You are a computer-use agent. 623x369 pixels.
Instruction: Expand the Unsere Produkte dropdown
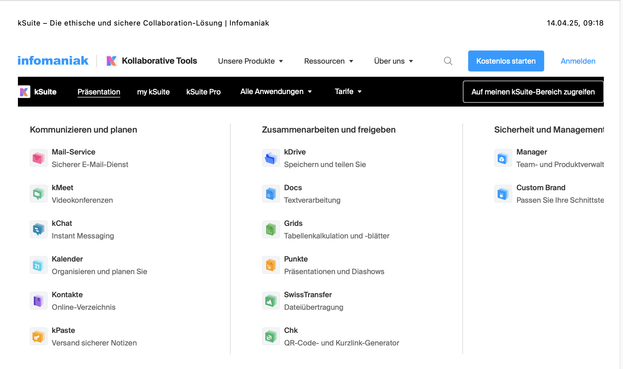click(x=250, y=61)
